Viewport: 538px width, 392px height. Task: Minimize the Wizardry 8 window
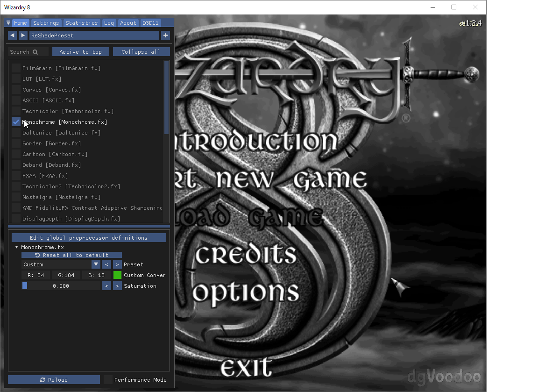[433, 7]
